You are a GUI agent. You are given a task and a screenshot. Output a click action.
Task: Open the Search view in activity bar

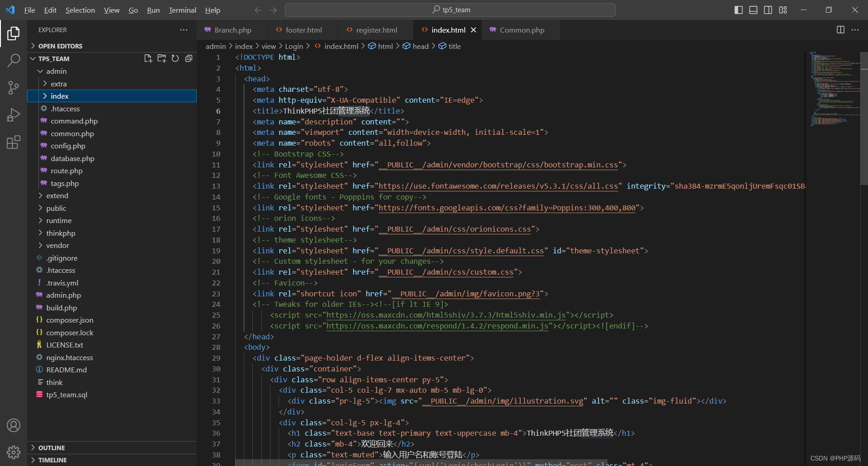point(14,60)
